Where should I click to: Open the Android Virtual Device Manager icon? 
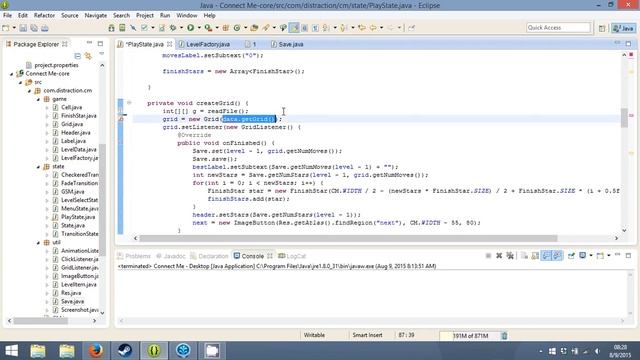pos(122,28)
